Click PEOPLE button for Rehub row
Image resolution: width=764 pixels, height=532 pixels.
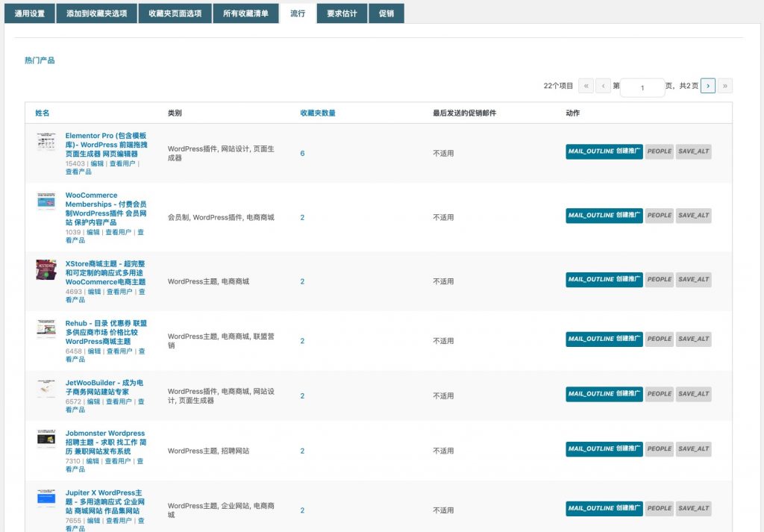click(660, 339)
